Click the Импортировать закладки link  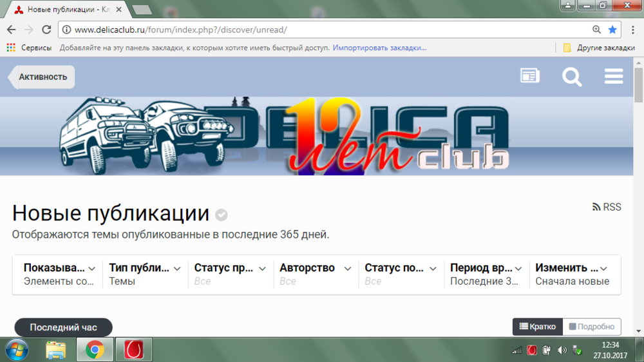pos(379,48)
